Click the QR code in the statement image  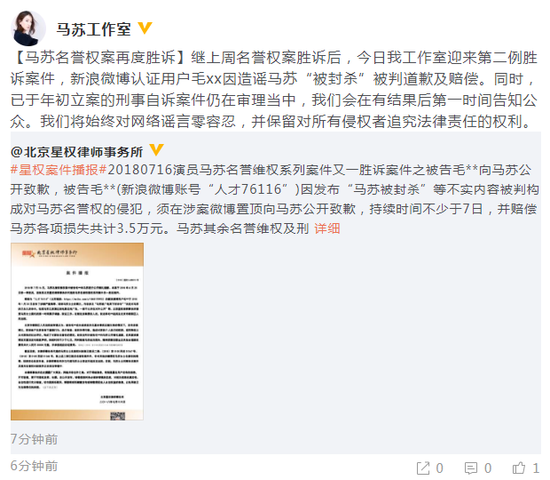click(118, 416)
